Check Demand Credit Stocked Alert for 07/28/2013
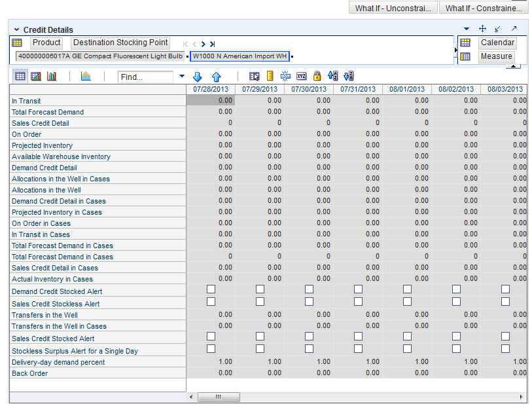Image resolution: width=532 pixels, height=404 pixels. point(211,289)
